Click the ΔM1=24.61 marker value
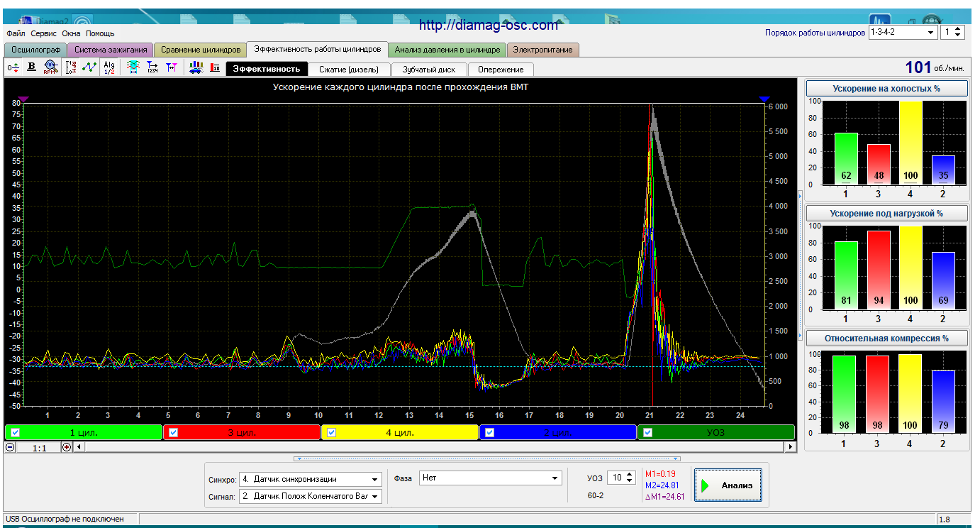980x528 pixels. pos(664,496)
